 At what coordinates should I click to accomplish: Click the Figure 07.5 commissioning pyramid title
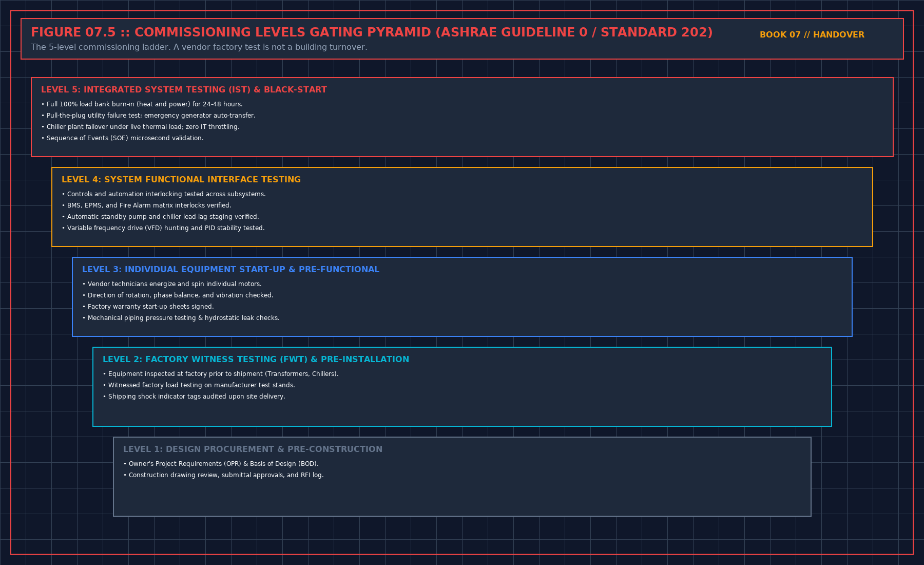pyautogui.click(x=372, y=32)
